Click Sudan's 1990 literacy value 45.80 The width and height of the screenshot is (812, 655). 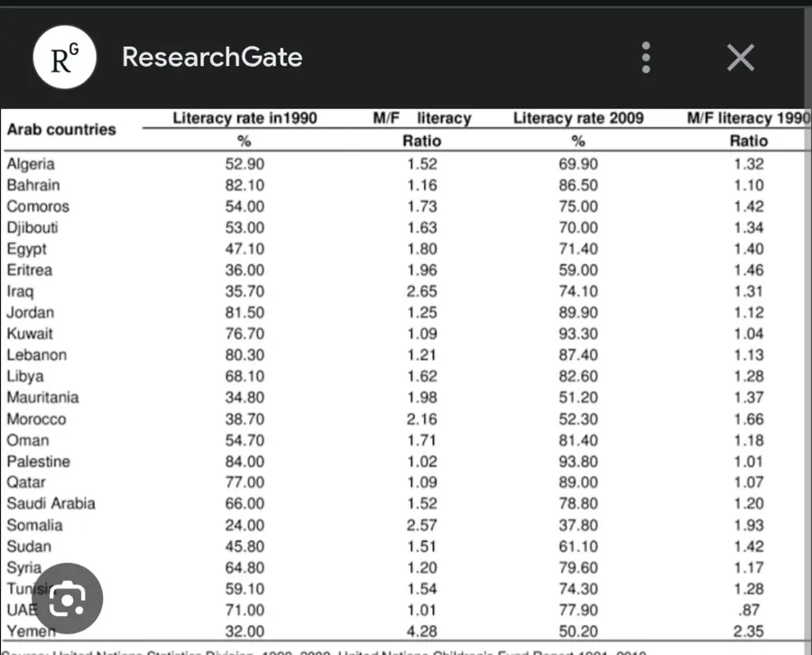pyautogui.click(x=245, y=546)
